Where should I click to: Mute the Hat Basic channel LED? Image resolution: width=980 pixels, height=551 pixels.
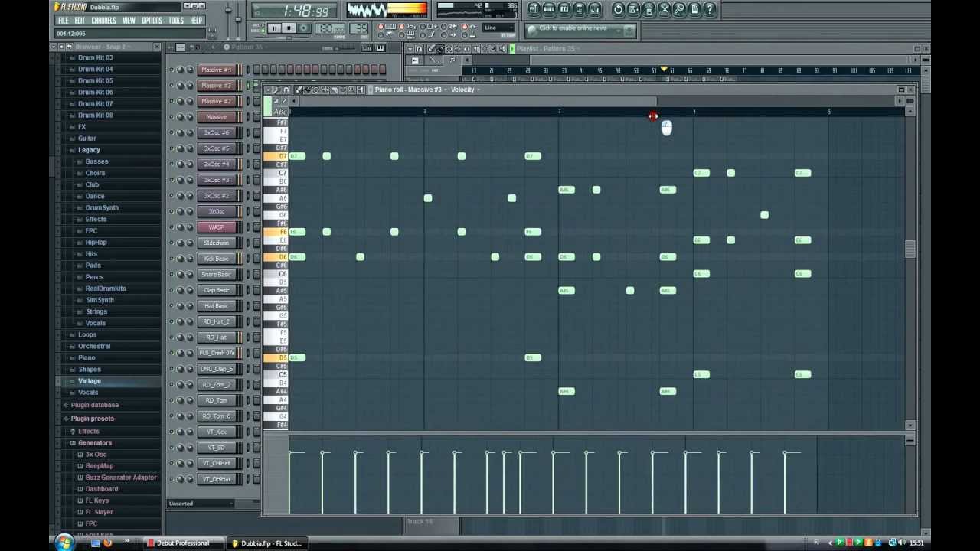pos(171,306)
